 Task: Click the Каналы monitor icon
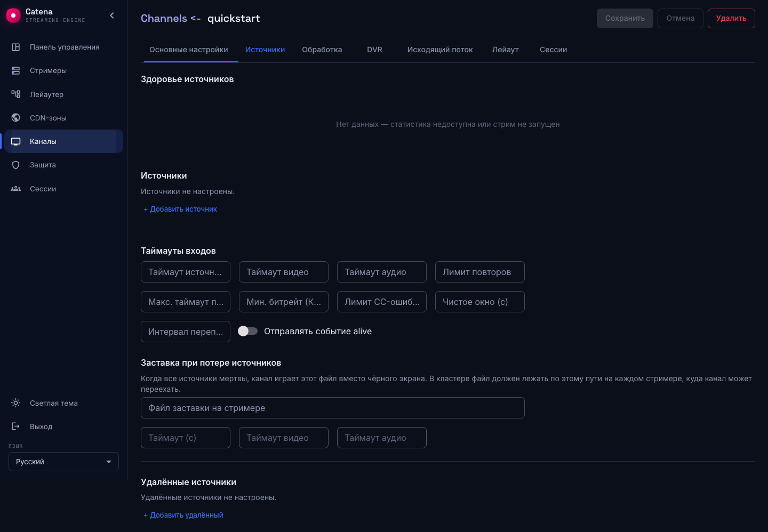point(16,141)
